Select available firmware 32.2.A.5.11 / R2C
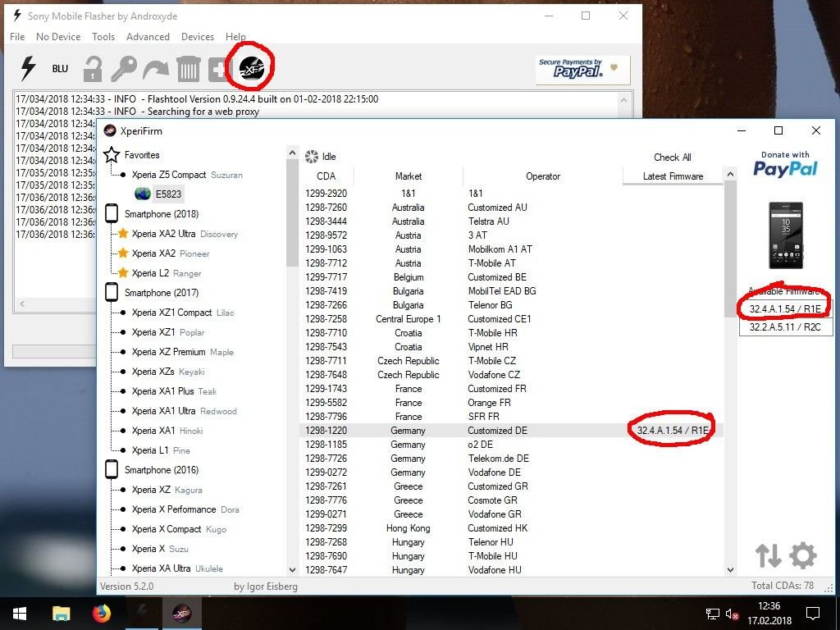The height and width of the screenshot is (630, 840). [x=785, y=326]
